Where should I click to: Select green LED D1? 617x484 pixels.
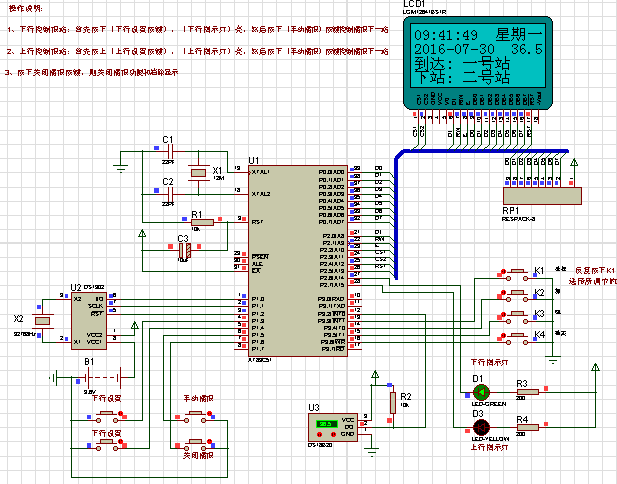click(x=481, y=392)
